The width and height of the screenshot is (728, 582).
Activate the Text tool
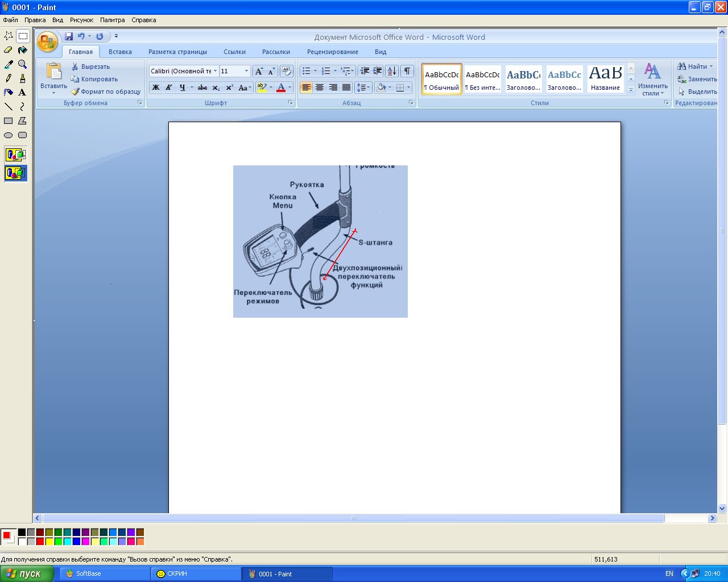[23, 93]
